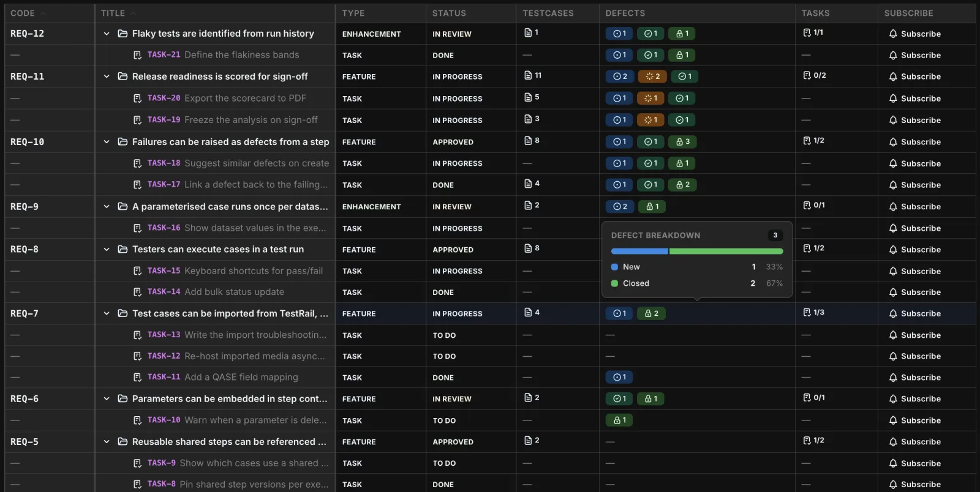Viewport: 980px width, 492px height.
Task: Open the TASK-18 code link
Action: 164,163
